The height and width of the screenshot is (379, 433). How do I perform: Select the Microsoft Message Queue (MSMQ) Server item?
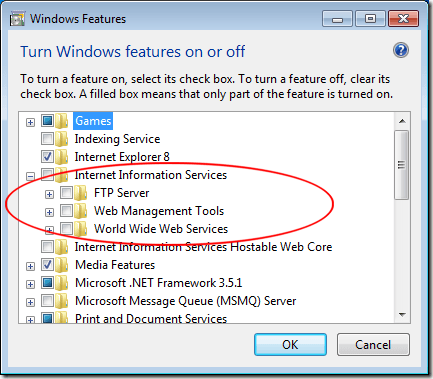185,301
